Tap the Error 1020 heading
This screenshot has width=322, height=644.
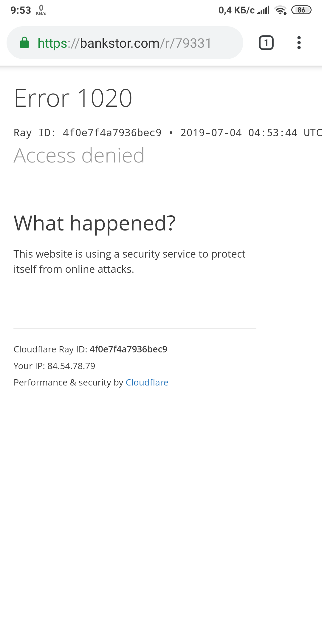point(73,98)
